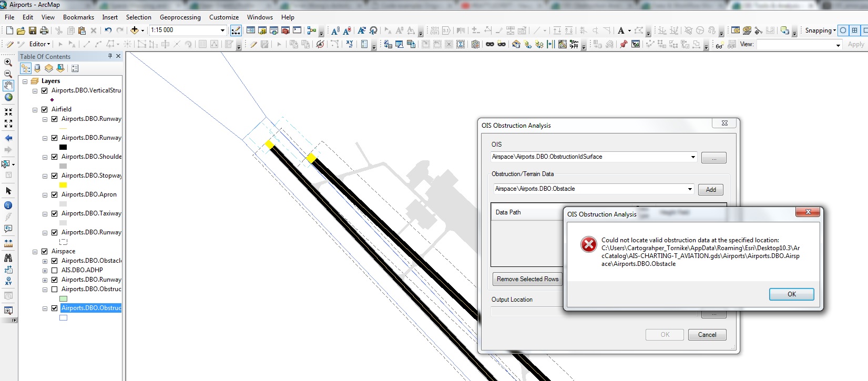Open the Add Data tool
Screen dimensions: 868x381
click(x=135, y=30)
